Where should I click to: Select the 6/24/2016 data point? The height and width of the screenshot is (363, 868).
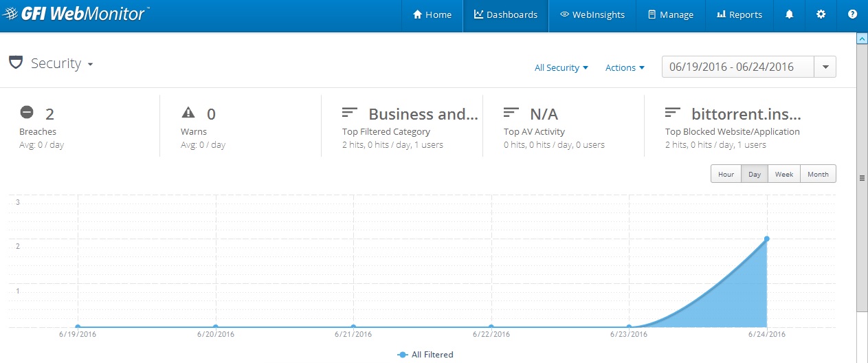(x=766, y=239)
